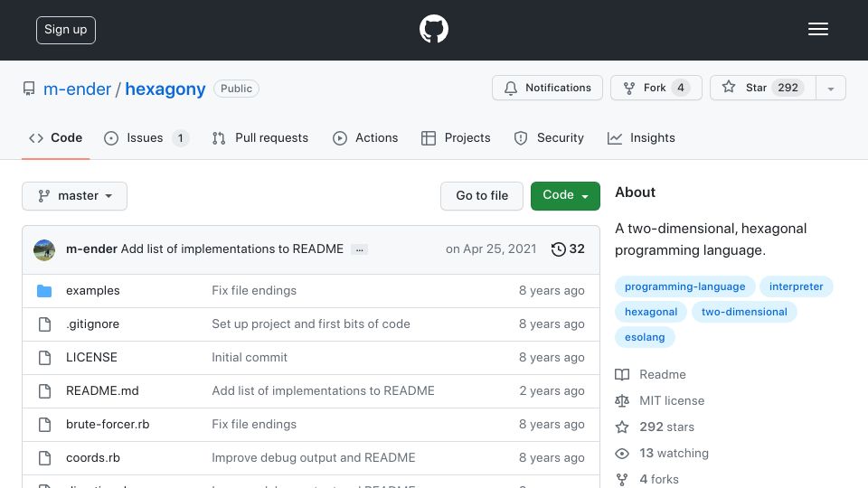
Task: Open the m-ender owner link
Action: coord(77,89)
